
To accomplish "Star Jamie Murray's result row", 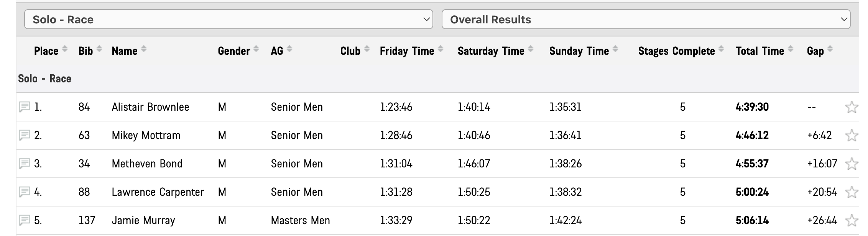I will click(851, 220).
